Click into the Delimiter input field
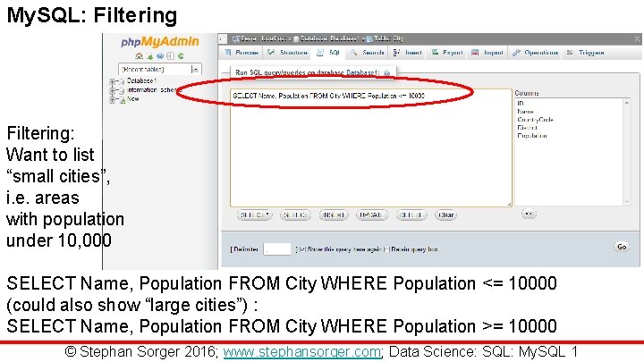644x362 pixels. [276, 249]
